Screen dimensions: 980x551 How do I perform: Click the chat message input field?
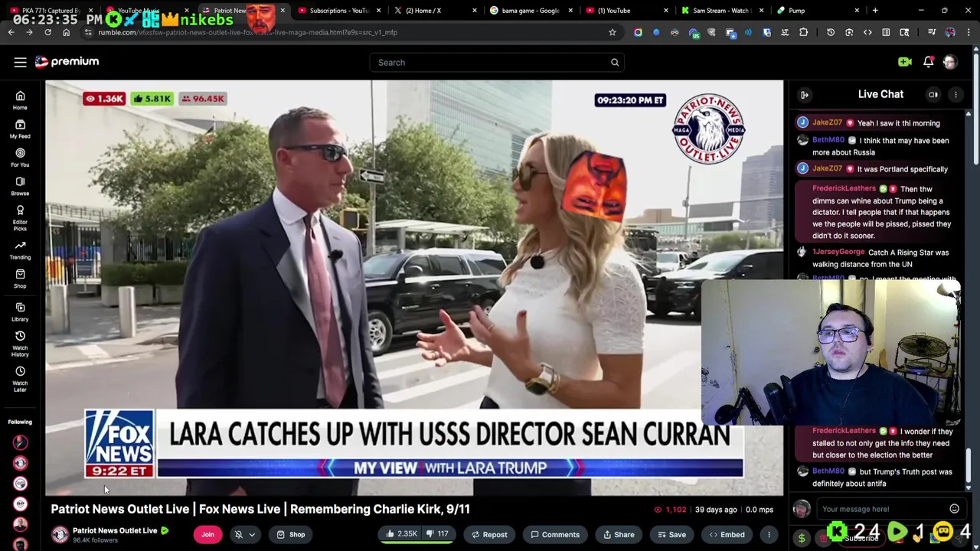tap(880, 509)
